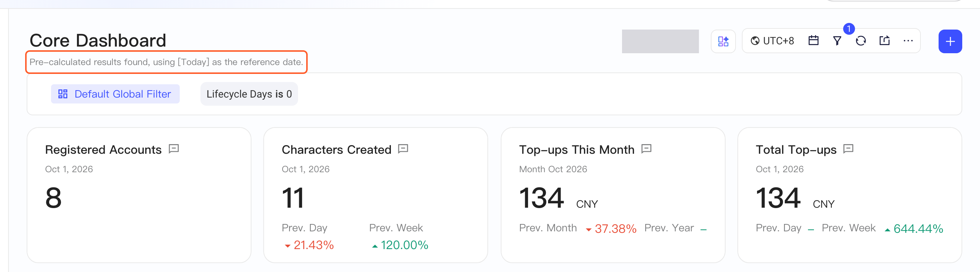The image size is (980, 272).
Task: Click the blue plus add button
Action: coord(950,41)
